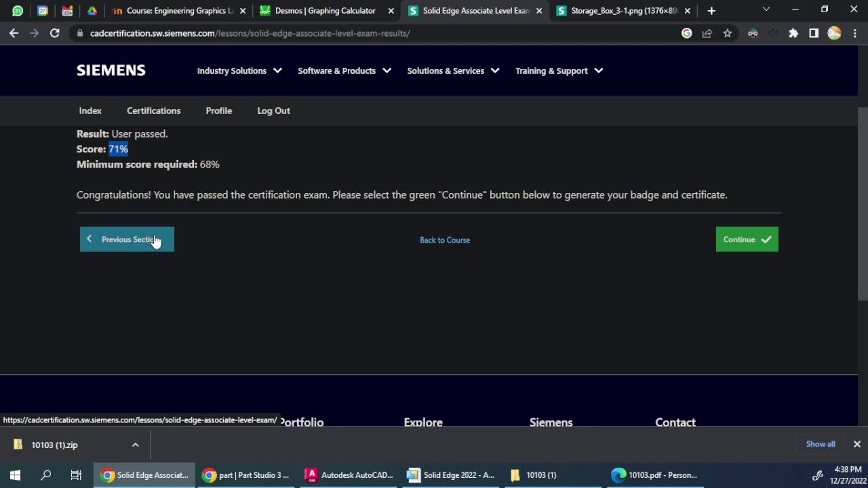Click the Explore footer heading
Image resolution: width=868 pixels, height=488 pixels.
(x=423, y=422)
